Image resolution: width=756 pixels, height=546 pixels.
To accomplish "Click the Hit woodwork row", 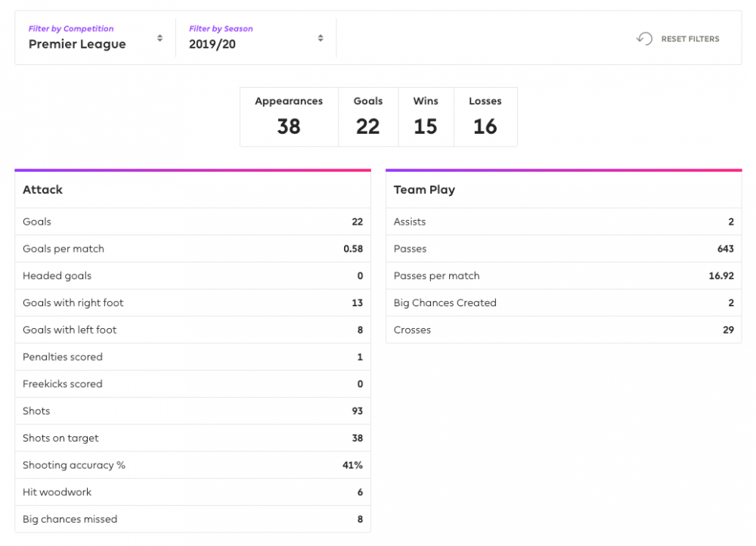I will 193,492.
